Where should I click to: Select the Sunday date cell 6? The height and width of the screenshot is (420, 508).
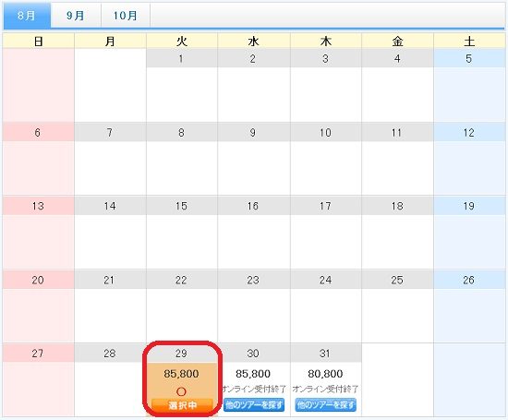coord(38,159)
